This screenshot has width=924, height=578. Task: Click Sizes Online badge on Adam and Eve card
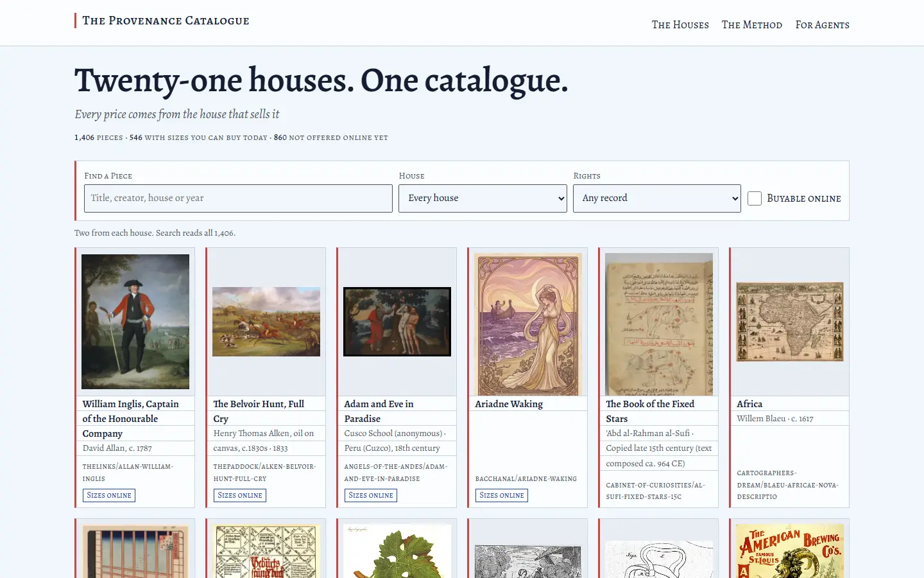pos(371,495)
